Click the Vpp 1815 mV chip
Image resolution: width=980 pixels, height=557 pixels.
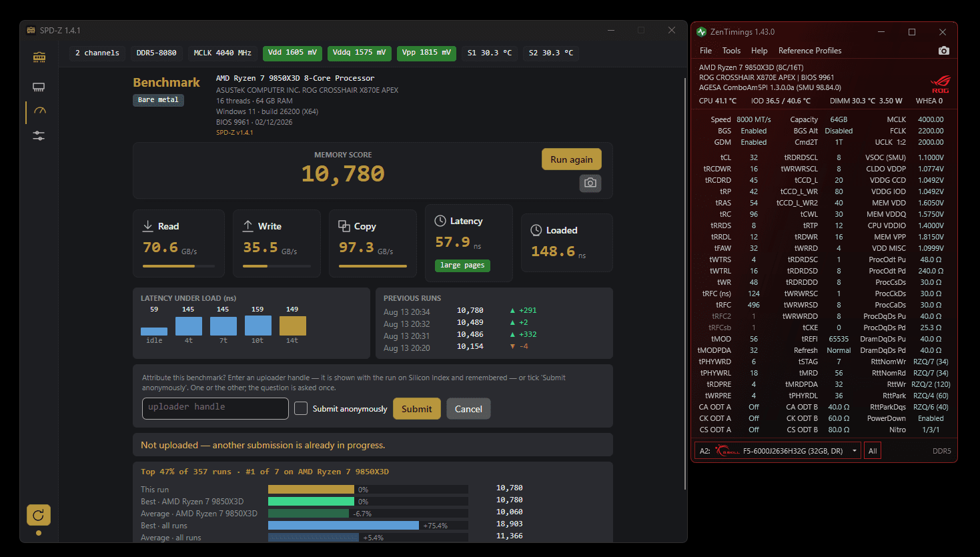[426, 53]
